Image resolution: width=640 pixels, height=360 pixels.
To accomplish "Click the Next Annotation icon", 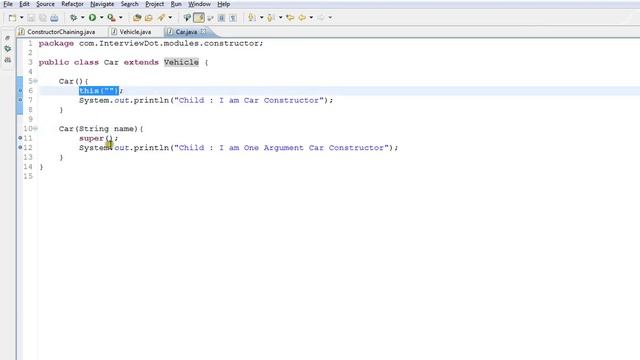I will 252,18.
